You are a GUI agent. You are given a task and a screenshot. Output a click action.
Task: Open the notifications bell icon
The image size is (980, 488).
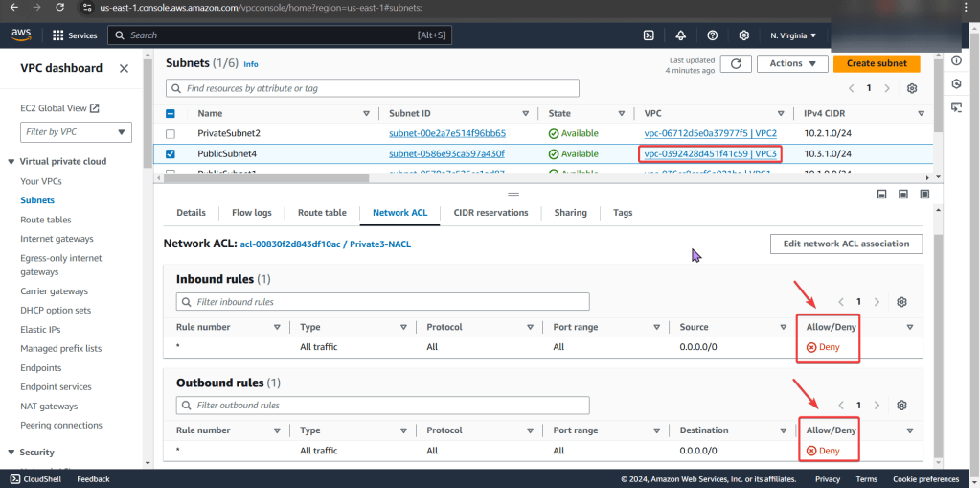(680, 35)
